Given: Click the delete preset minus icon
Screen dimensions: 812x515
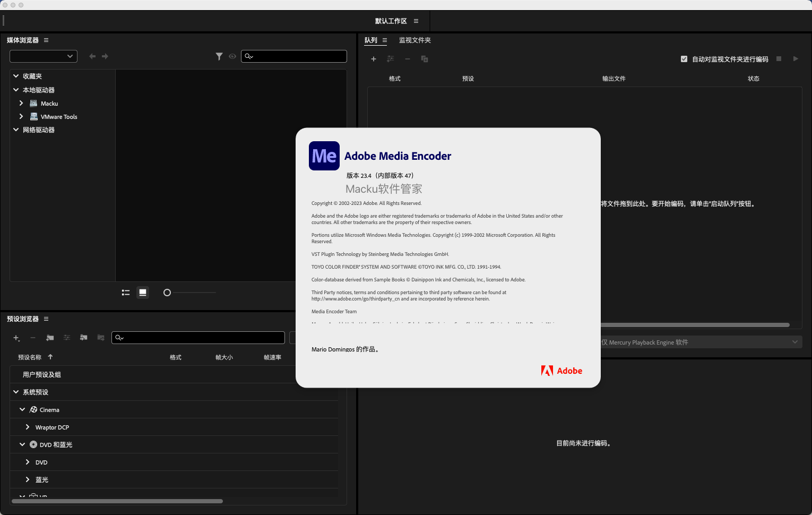Looking at the screenshot, I should (x=33, y=338).
